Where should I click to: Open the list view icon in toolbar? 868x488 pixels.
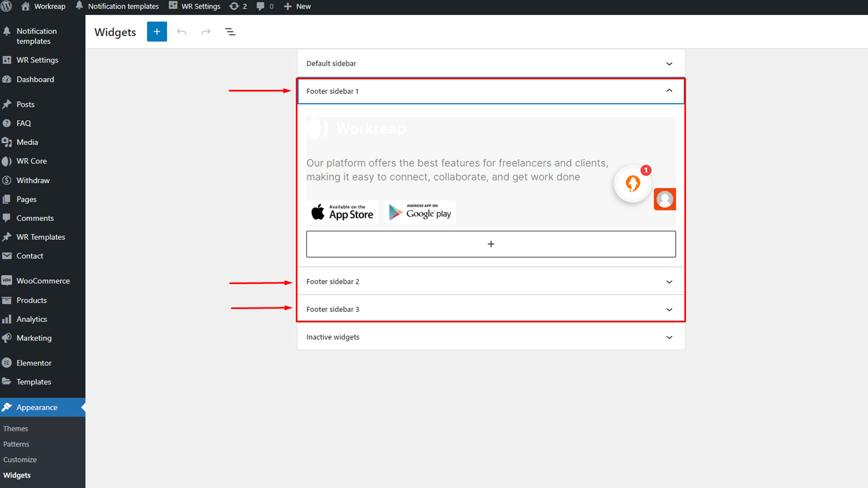tap(230, 32)
